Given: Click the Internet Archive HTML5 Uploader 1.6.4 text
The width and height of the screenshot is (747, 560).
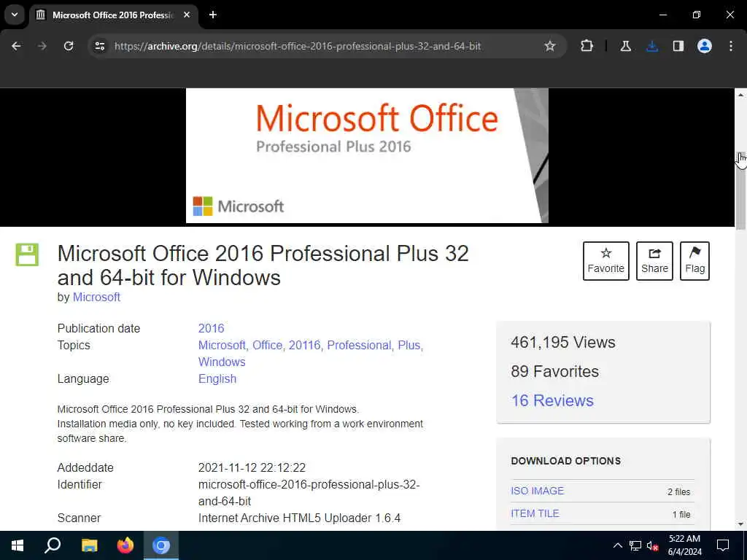Looking at the screenshot, I should 299,518.
